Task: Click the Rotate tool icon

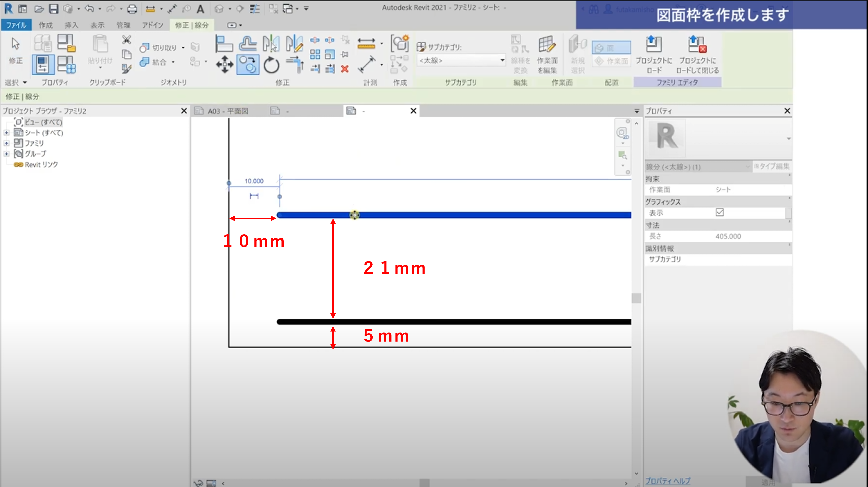Action: pyautogui.click(x=271, y=64)
